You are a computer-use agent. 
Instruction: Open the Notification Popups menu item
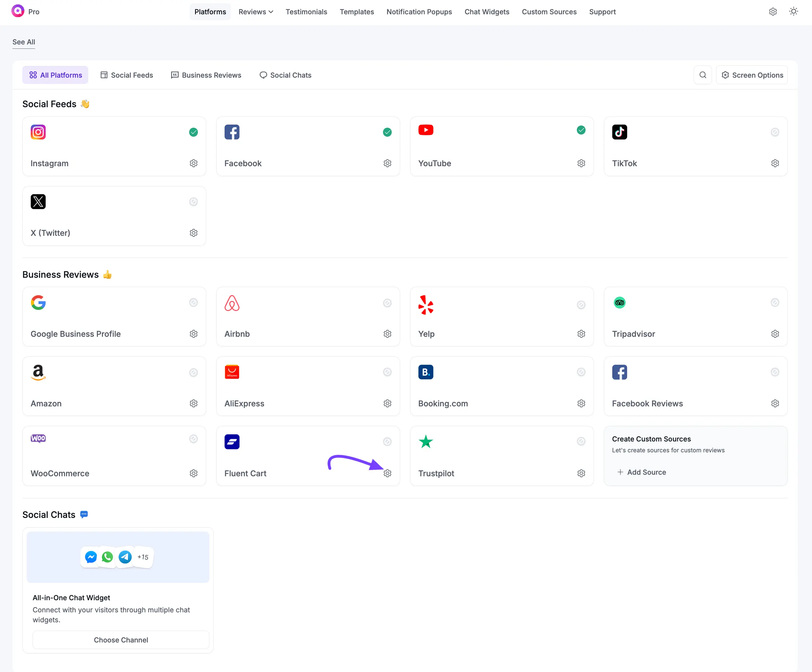tap(419, 11)
